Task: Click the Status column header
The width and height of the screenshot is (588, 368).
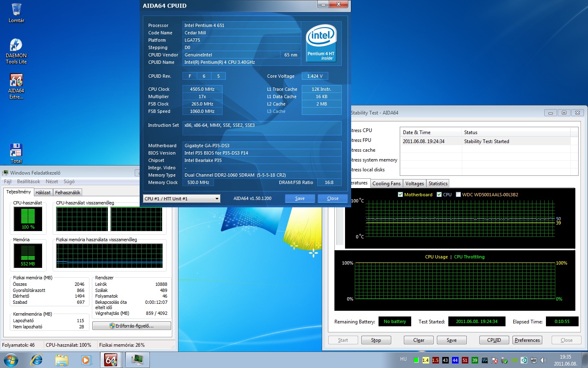Action: point(516,132)
